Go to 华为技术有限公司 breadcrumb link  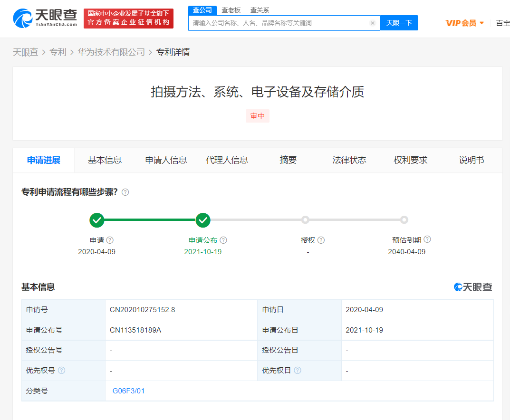pos(111,52)
